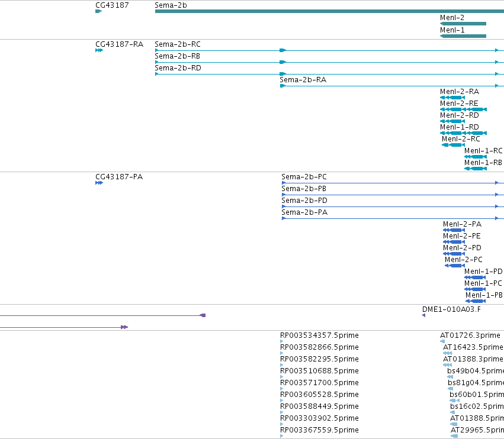Click the Menl-2 gene label
Screen dimensions: 504x439
coord(452,18)
